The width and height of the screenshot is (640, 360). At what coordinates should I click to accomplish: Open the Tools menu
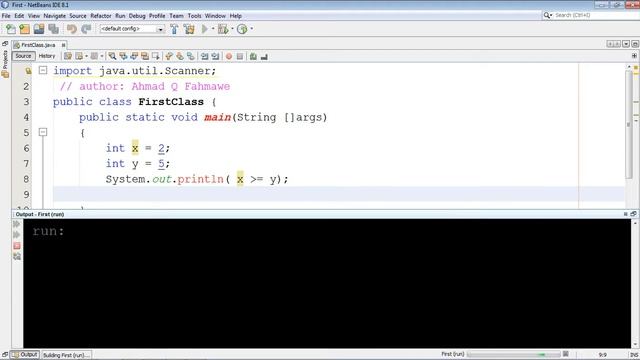point(195,16)
